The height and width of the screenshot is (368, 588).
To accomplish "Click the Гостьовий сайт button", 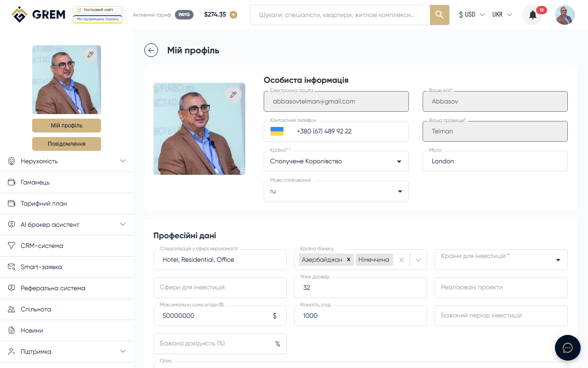I will coord(97,9).
